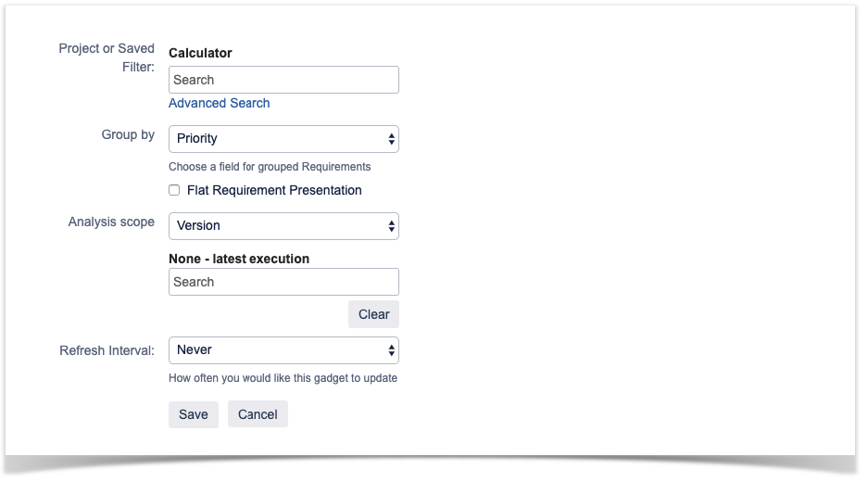Screen dimensions: 868x482
Task: Click the Flat Requirement Presentation label text
Action: (274, 191)
